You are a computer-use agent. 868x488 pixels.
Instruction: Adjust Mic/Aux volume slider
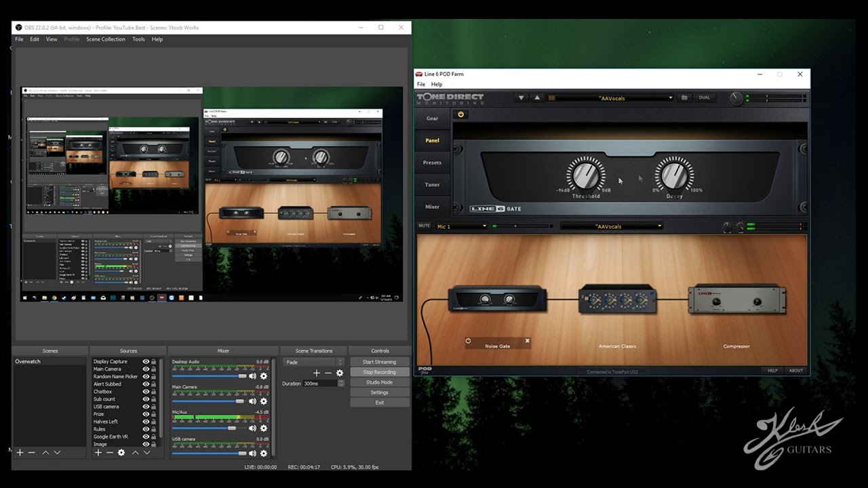pyautogui.click(x=210, y=428)
